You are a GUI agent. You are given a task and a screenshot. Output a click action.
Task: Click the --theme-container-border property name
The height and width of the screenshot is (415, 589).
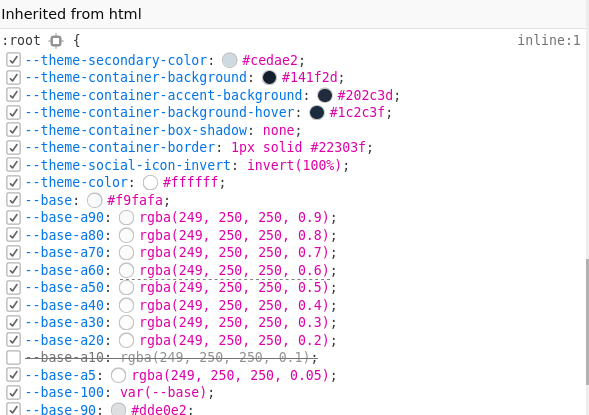(120, 147)
